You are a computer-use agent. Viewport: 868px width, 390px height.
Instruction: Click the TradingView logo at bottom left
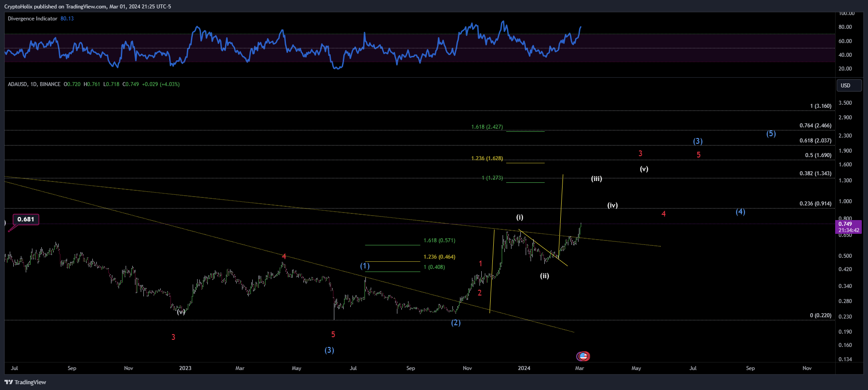(x=25, y=382)
